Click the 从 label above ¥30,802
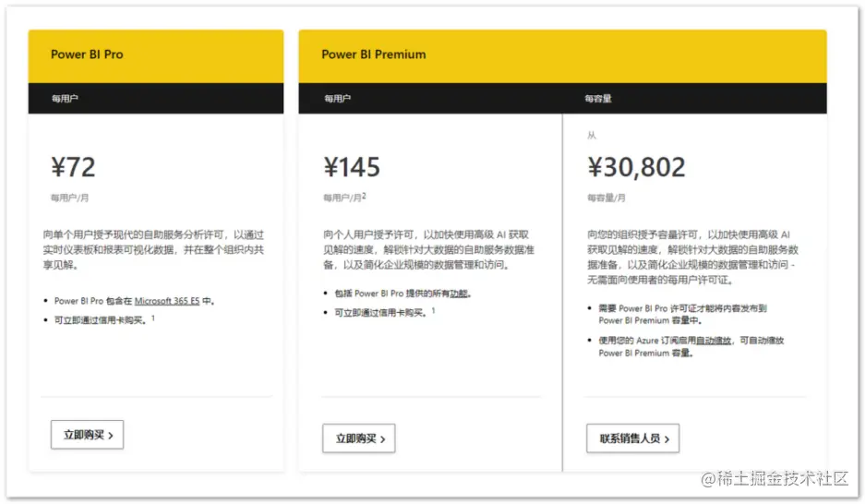 (592, 136)
